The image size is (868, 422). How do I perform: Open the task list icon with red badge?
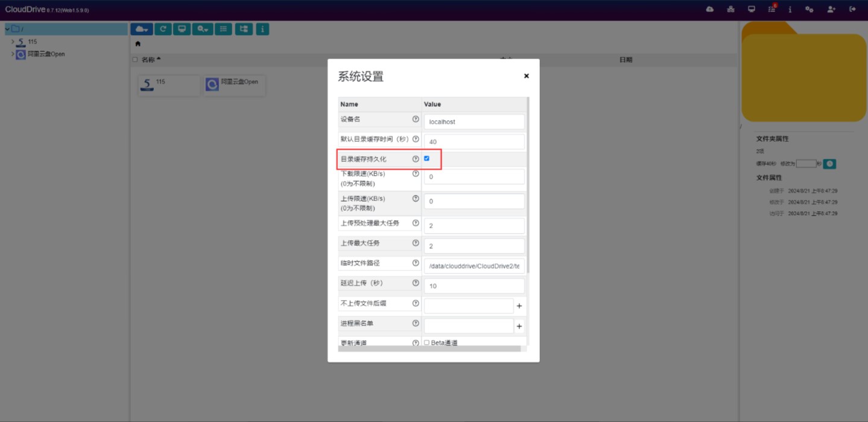(771, 9)
